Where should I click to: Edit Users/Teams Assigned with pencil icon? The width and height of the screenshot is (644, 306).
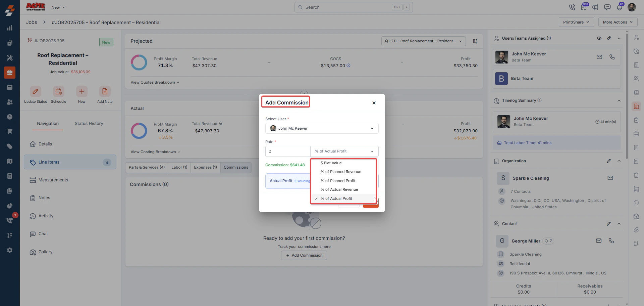(x=609, y=38)
